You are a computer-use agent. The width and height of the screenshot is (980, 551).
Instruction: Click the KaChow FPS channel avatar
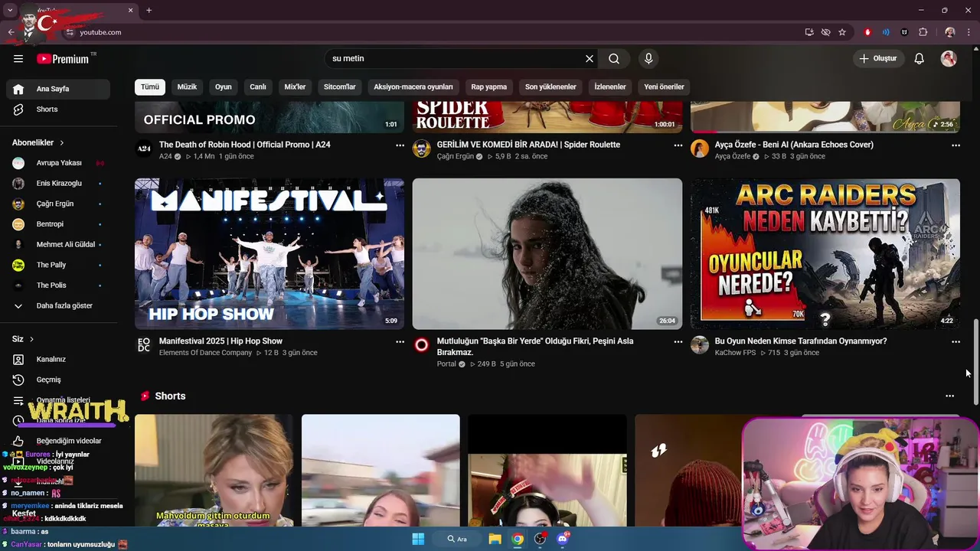click(700, 345)
